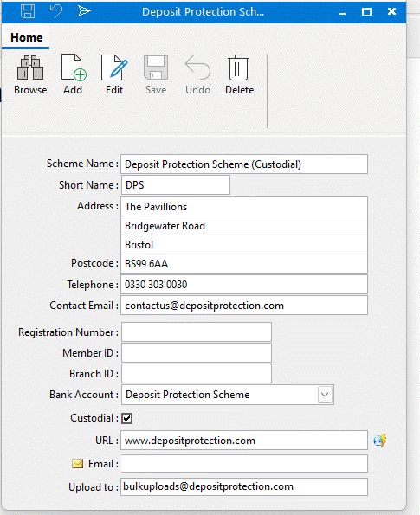The width and height of the screenshot is (420, 515).
Task: Click the save icon in the title bar
Action: click(x=28, y=11)
